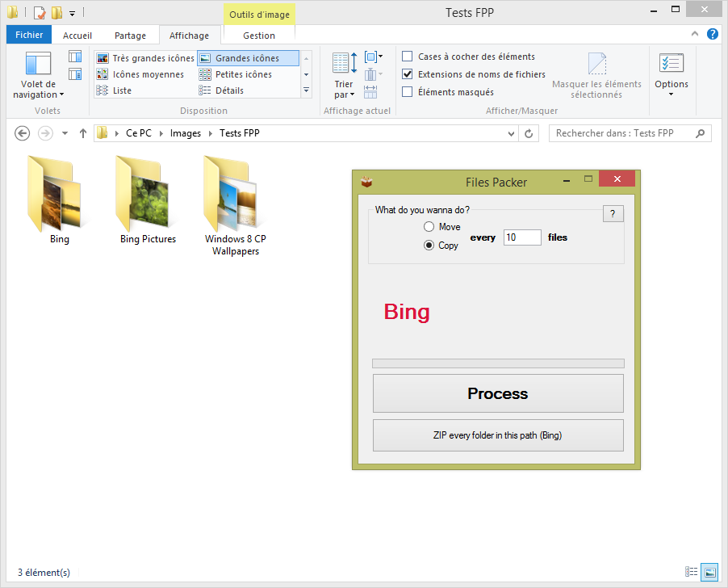Select the Bing folder
Screen dimensions: 728x588
pos(57,200)
